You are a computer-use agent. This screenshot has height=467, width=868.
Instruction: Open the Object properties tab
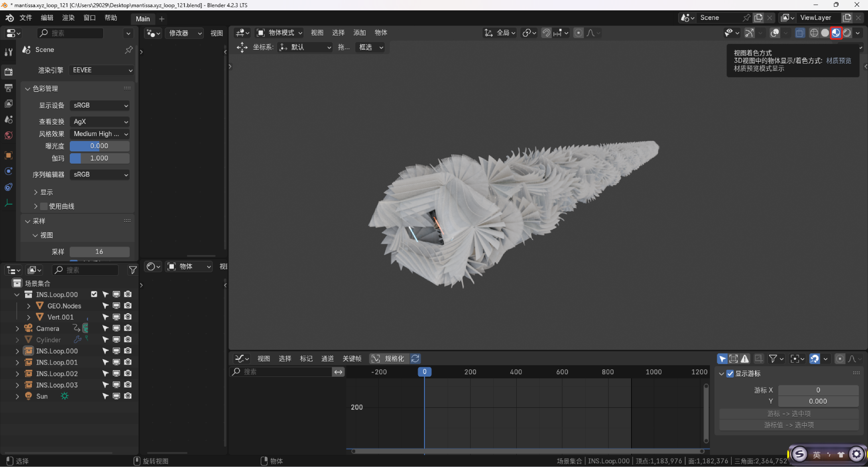tap(8, 155)
